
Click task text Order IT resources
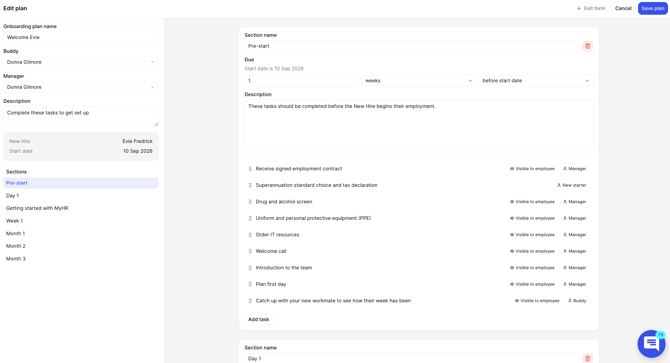tap(277, 235)
